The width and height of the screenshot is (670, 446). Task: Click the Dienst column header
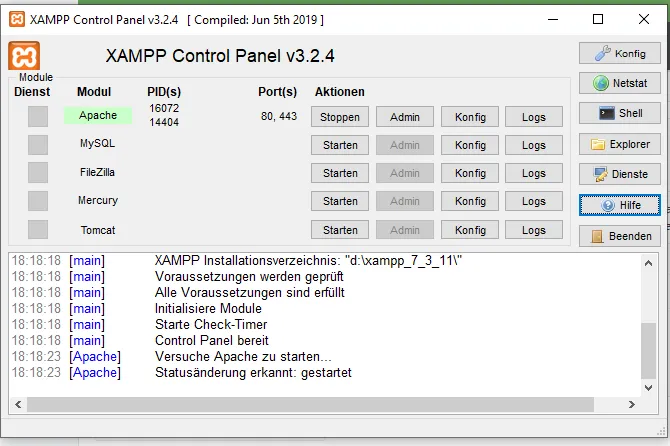[32, 91]
